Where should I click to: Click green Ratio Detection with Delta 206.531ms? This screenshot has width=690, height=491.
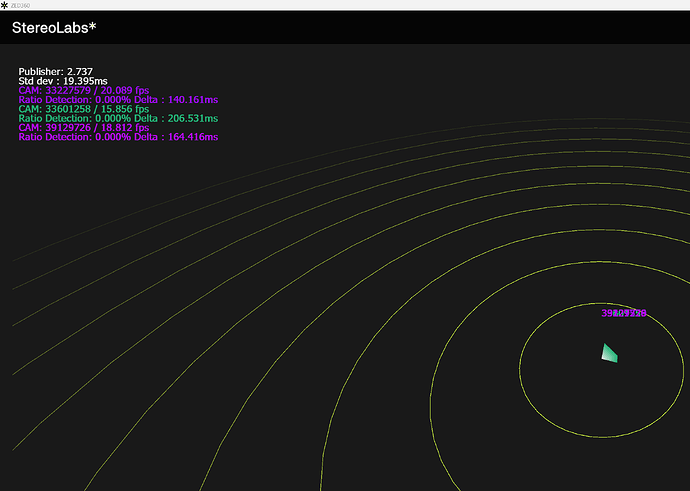coord(118,118)
